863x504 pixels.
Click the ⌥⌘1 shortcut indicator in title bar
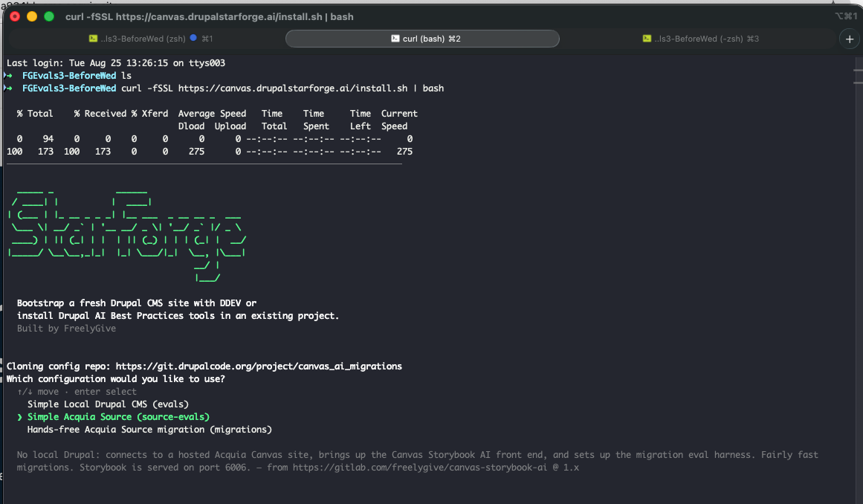pyautogui.click(x=846, y=16)
